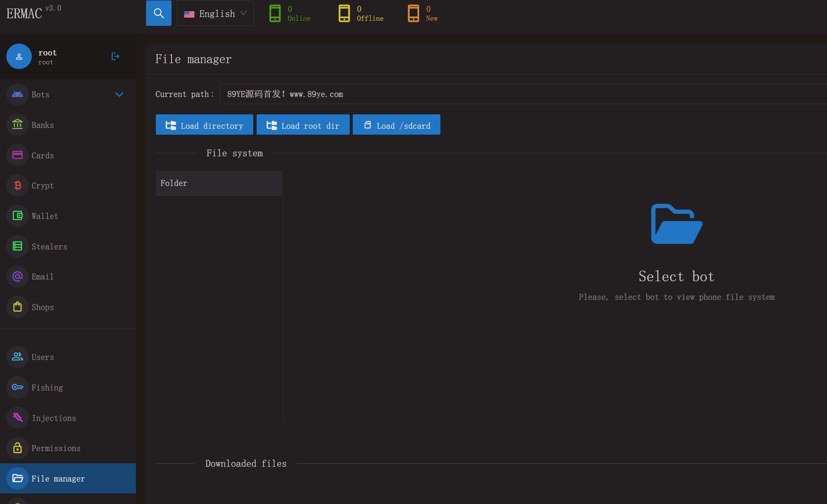Click the Email at-sign icon
Image resolution: width=827 pixels, height=504 pixels.
click(x=17, y=277)
